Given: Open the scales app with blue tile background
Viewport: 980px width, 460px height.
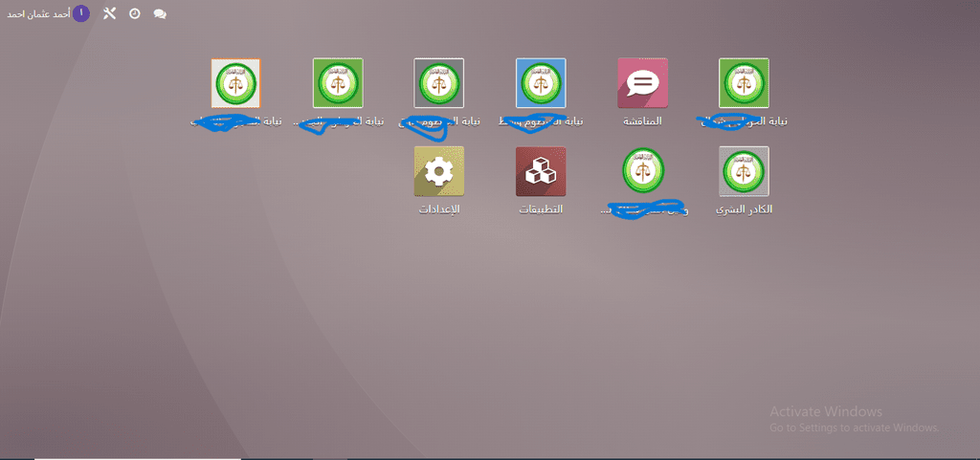Looking at the screenshot, I should (x=541, y=83).
